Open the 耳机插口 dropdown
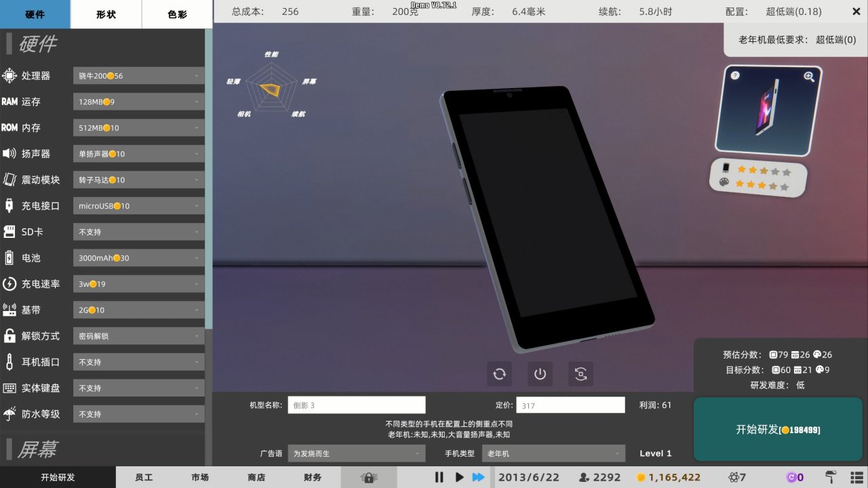The width and height of the screenshot is (868, 488). [138, 362]
